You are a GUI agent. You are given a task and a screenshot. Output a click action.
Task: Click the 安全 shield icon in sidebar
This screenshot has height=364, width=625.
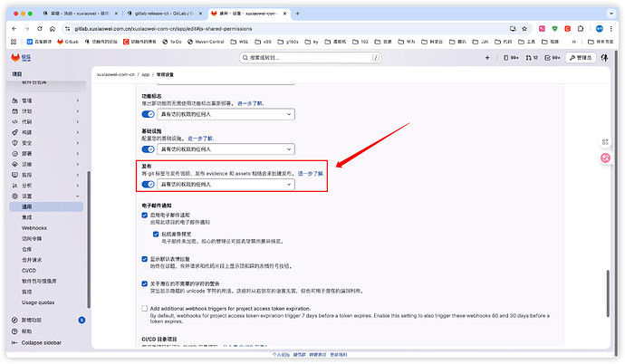[14, 143]
